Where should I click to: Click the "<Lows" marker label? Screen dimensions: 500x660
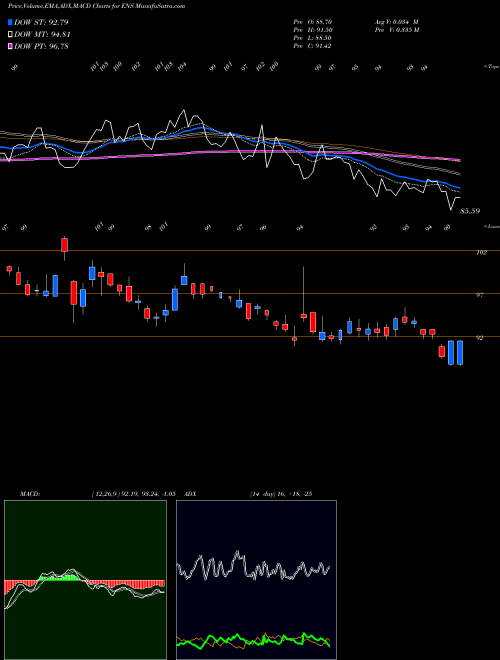point(492,227)
